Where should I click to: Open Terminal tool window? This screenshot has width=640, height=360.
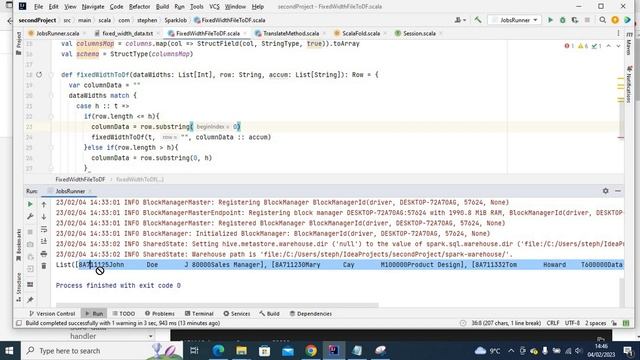click(199, 313)
